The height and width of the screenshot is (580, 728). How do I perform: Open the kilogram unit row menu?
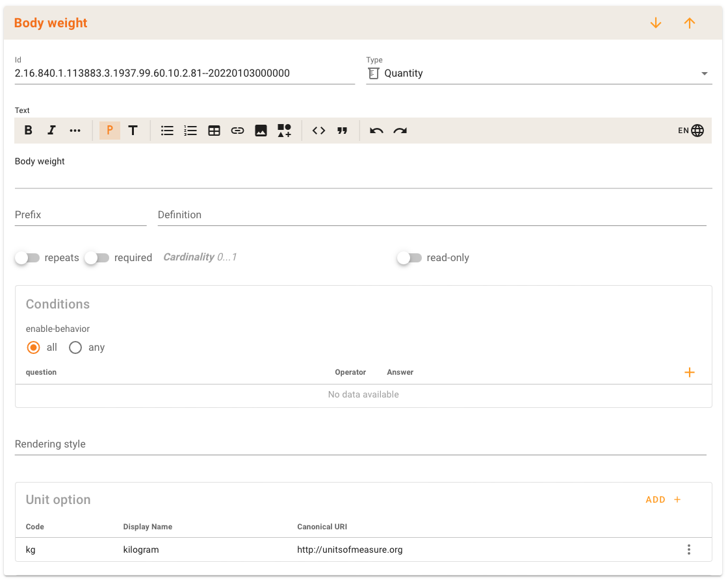point(689,549)
